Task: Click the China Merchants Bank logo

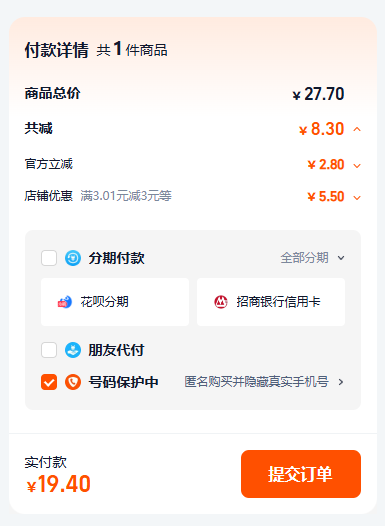Action: (x=221, y=302)
